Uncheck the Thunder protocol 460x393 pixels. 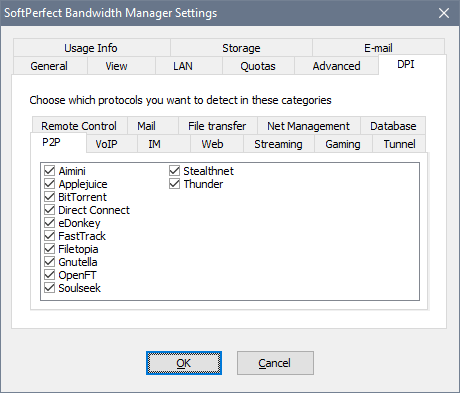[174, 184]
